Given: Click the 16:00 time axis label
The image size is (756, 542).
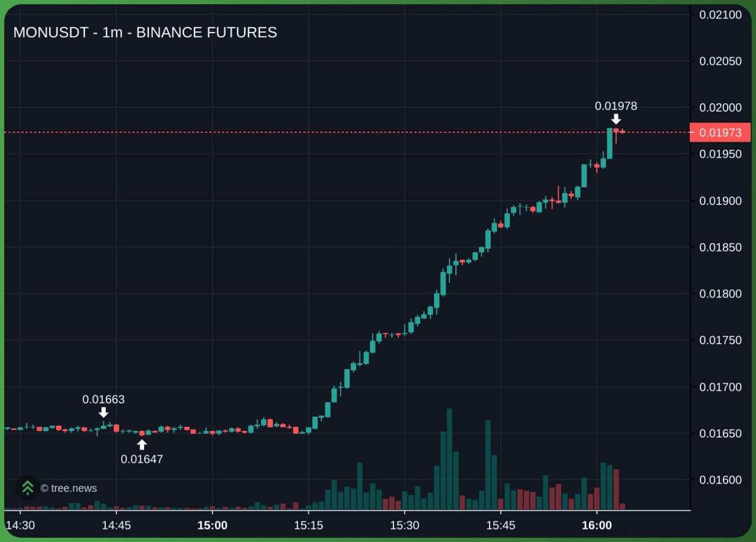Looking at the screenshot, I should tap(597, 525).
